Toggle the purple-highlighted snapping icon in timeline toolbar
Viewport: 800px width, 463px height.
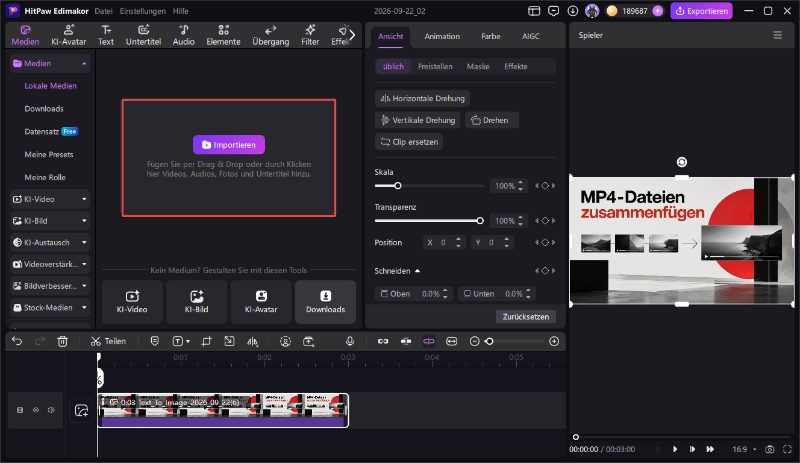tap(429, 341)
